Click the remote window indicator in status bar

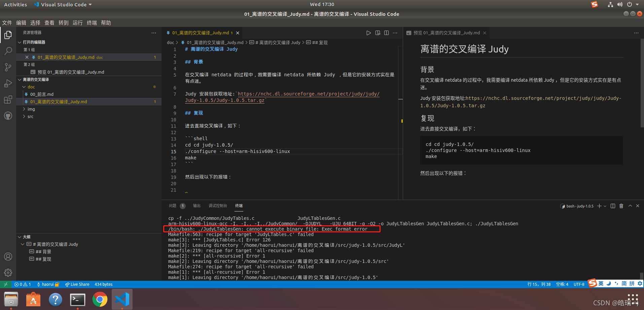[x=6, y=284]
